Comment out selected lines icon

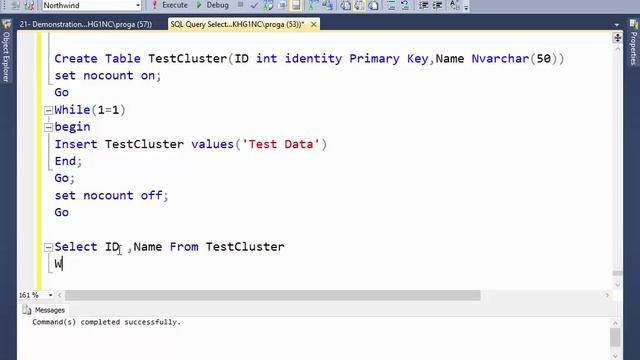[x=391, y=5]
